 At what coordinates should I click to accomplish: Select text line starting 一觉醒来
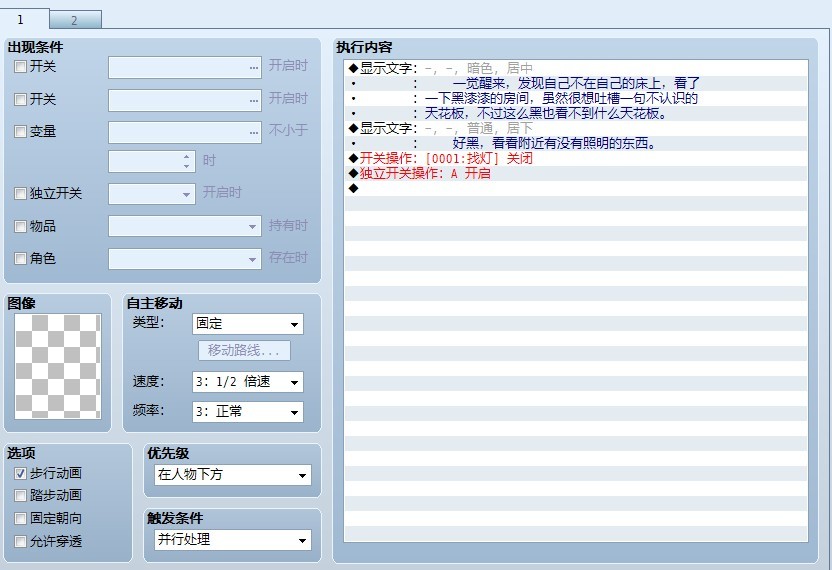click(576, 83)
